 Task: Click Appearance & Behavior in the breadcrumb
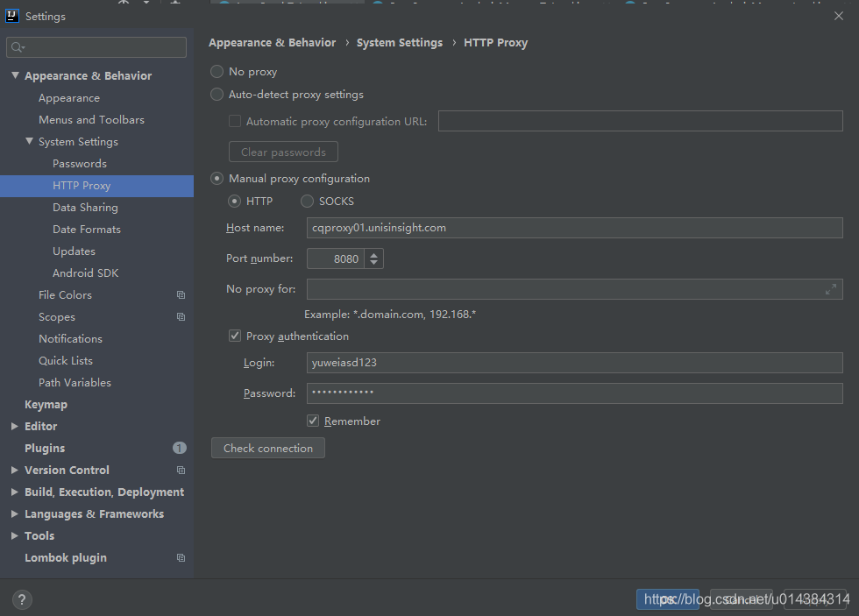point(273,43)
